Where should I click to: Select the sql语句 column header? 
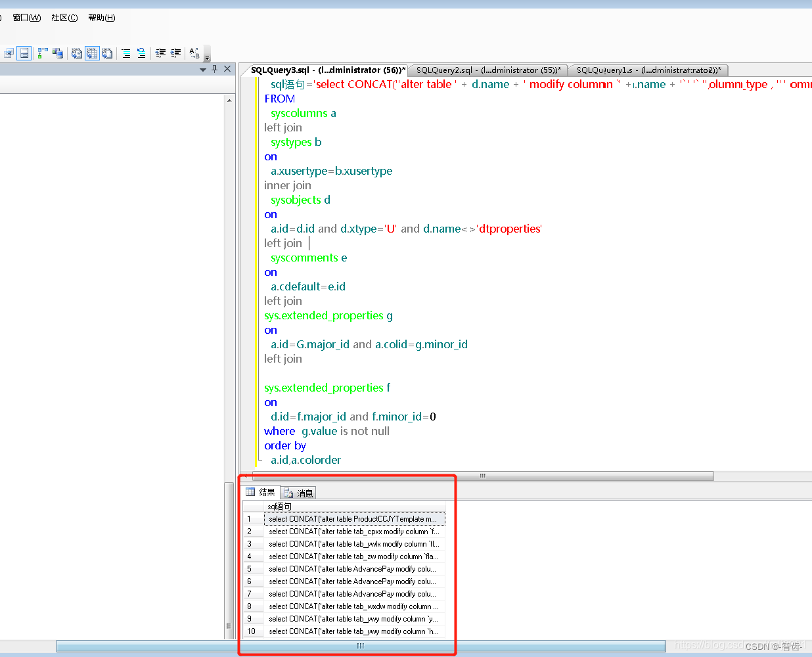[279, 506]
